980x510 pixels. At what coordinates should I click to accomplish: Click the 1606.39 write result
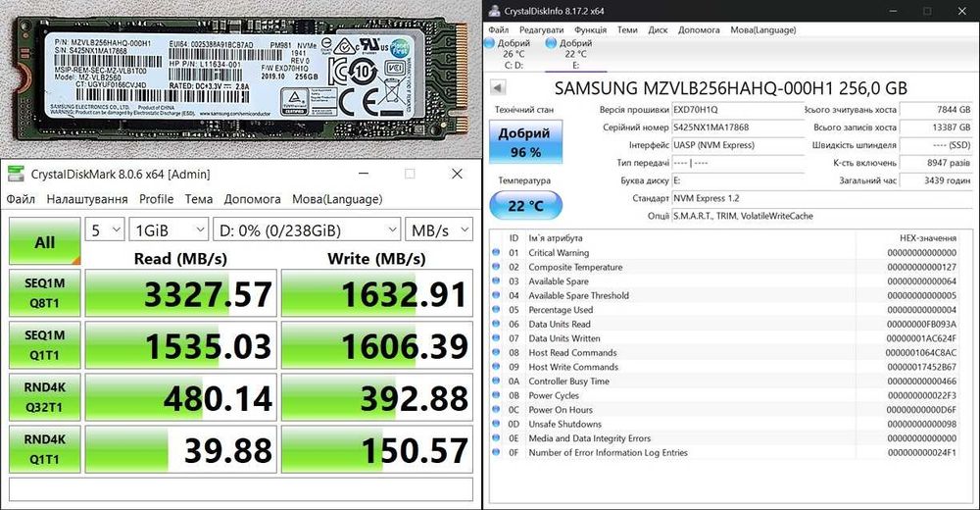[377, 345]
